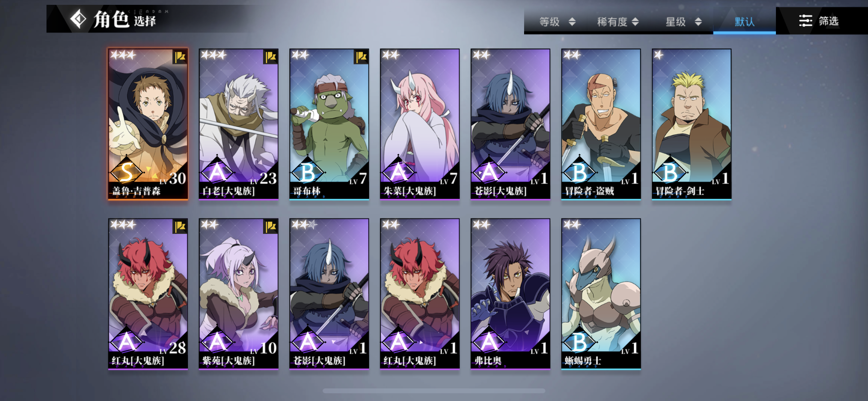Toggle sort direction arrows beside 等级
The image size is (868, 401).
coord(572,22)
